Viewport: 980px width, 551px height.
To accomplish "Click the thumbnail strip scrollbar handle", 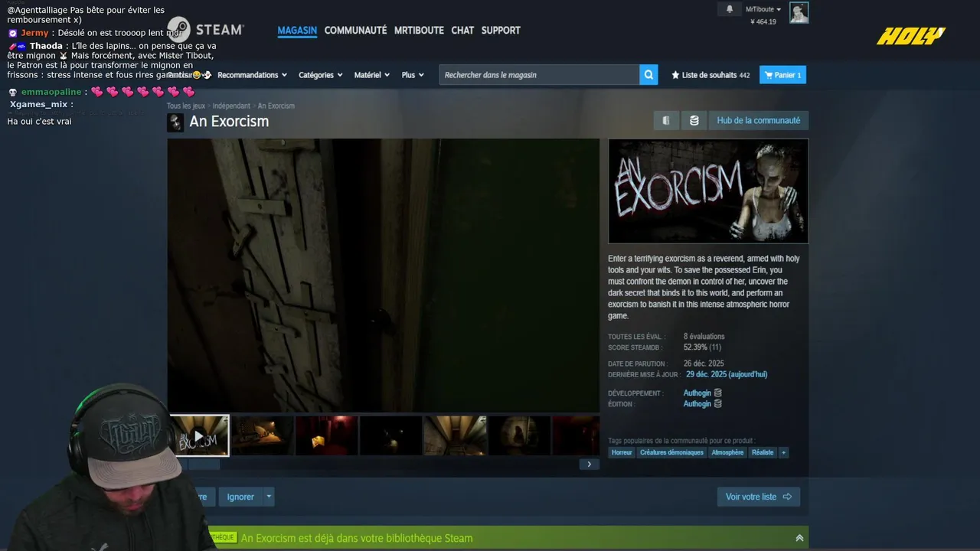I will (x=204, y=464).
